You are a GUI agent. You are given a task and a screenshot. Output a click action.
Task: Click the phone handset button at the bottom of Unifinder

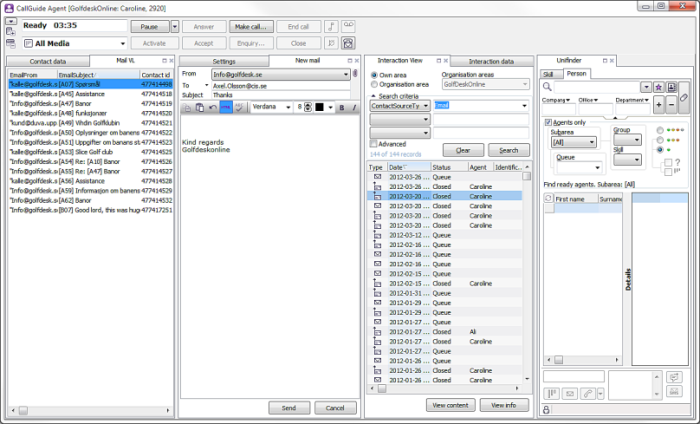[588, 394]
